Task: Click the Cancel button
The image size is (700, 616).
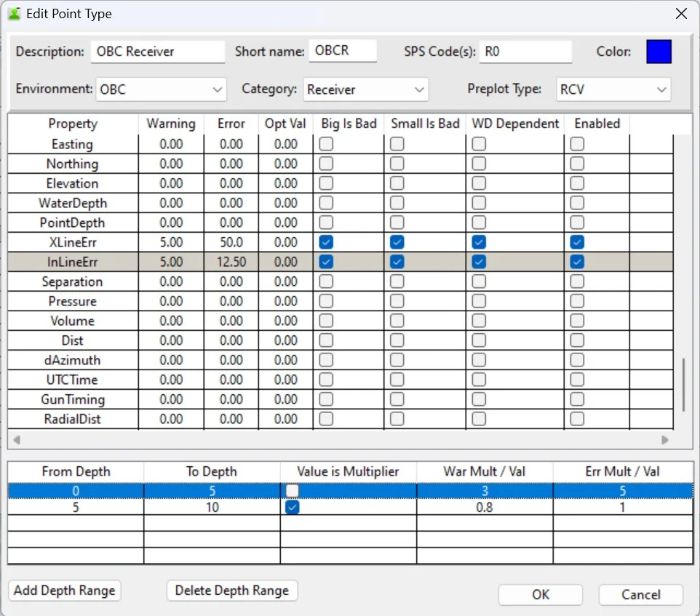Action: pyautogui.click(x=640, y=595)
